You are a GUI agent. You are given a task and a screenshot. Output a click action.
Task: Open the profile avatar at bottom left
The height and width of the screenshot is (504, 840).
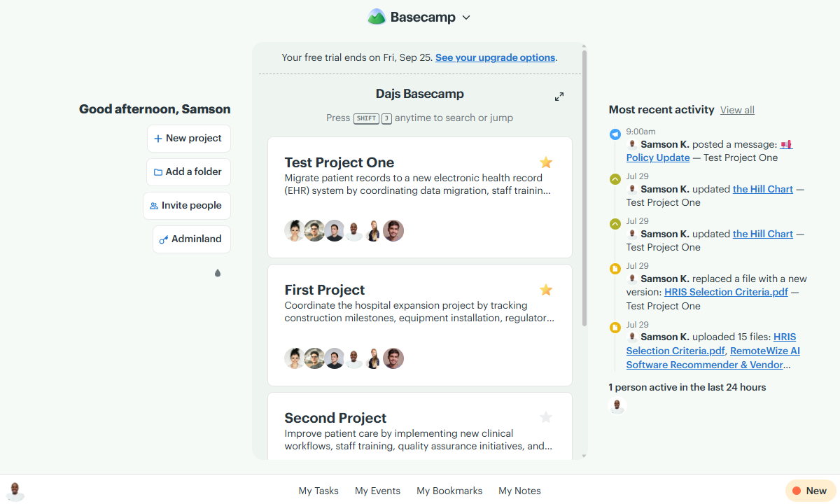[x=15, y=491]
